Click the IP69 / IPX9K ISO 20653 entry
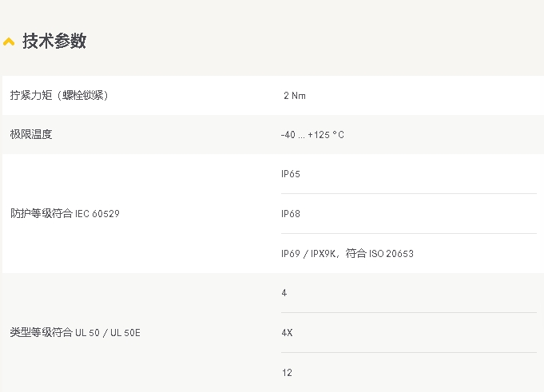The width and height of the screenshot is (544, 392). click(347, 253)
